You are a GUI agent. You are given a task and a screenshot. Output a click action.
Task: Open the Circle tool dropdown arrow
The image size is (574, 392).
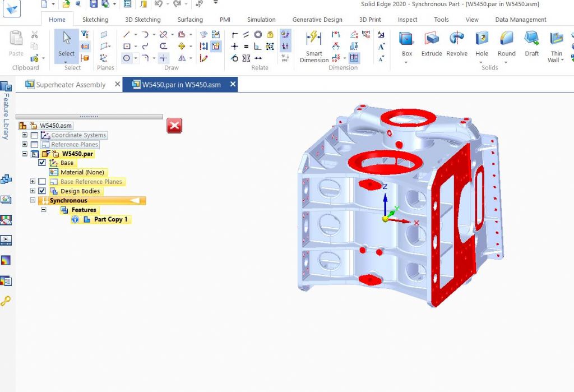point(136,58)
